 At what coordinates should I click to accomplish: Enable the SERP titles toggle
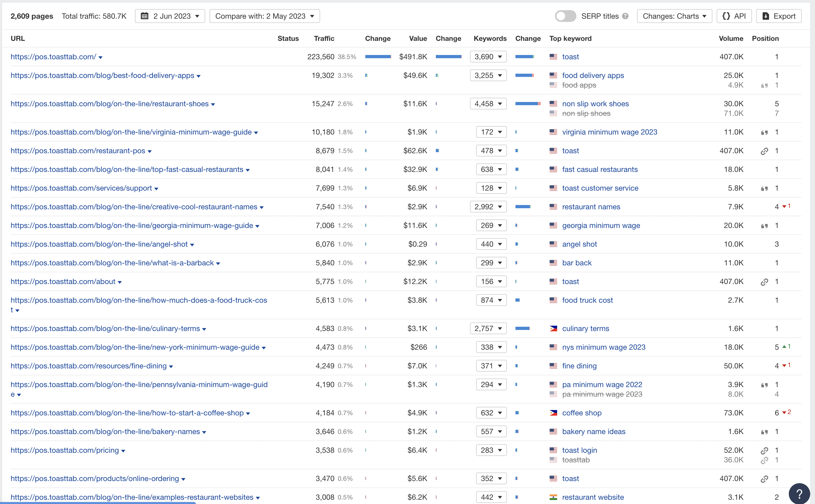pyautogui.click(x=565, y=16)
